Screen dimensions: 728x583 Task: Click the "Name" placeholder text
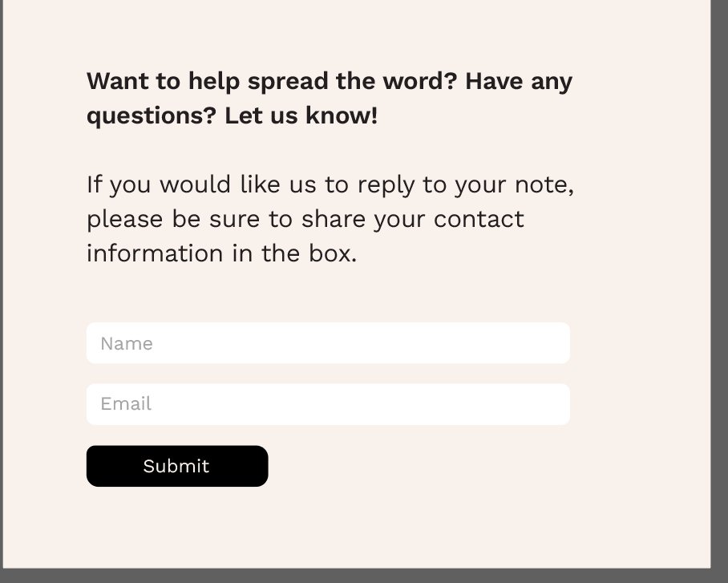(x=127, y=344)
